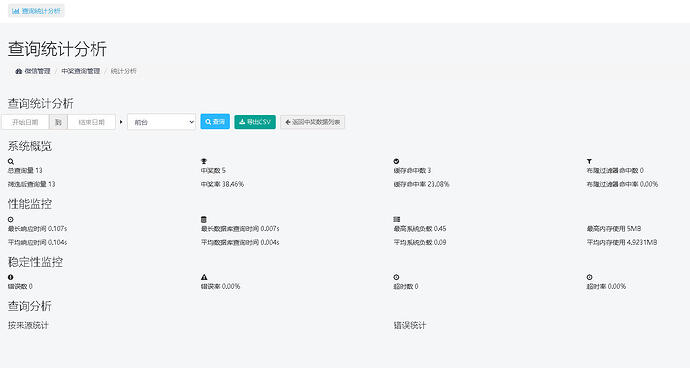The image size is (690, 368).
Task: Select the text 平均内存使用 4.9231MB
Action: click(x=622, y=242)
